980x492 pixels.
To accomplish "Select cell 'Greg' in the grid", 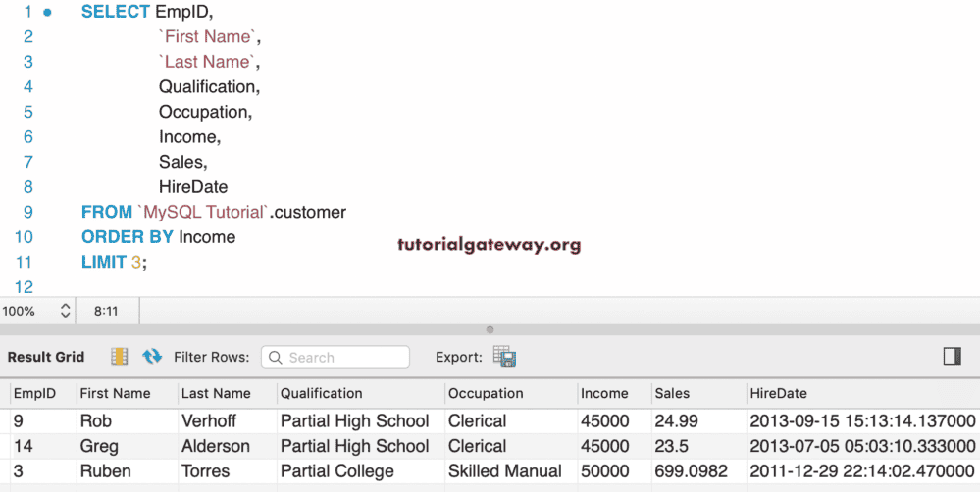I will (99, 446).
